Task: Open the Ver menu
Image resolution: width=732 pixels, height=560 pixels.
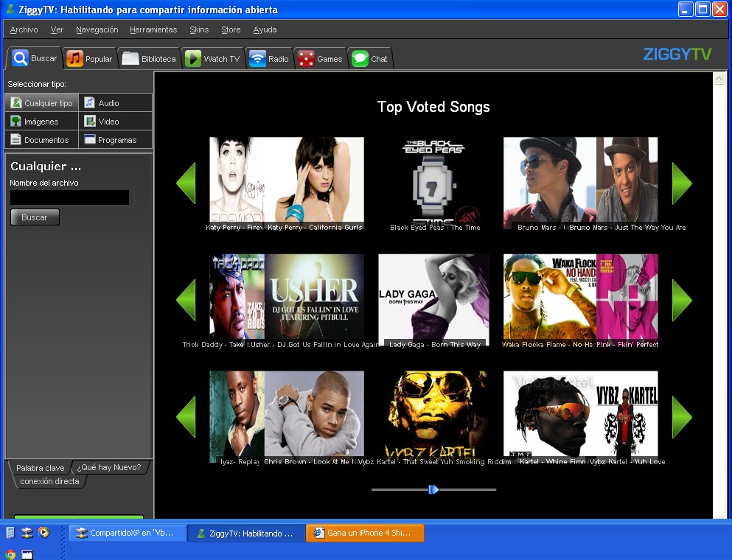Action: tap(57, 29)
